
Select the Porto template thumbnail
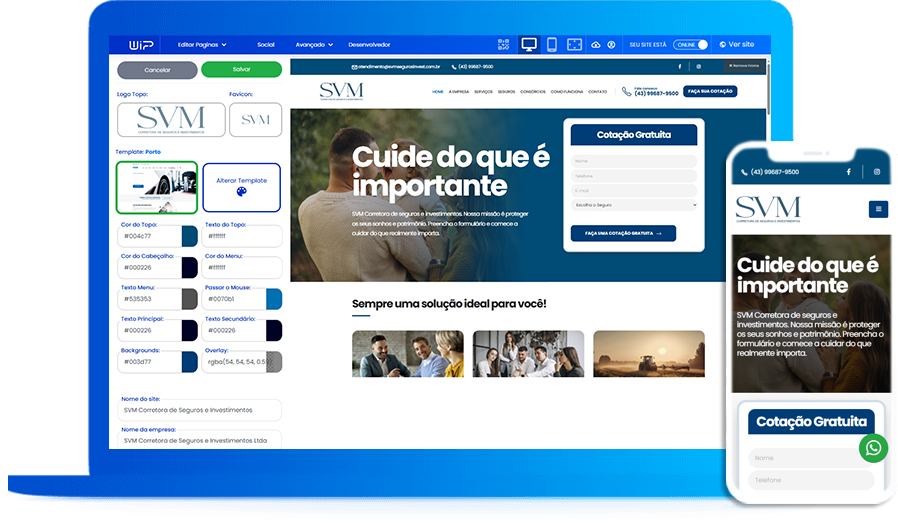[x=157, y=187]
